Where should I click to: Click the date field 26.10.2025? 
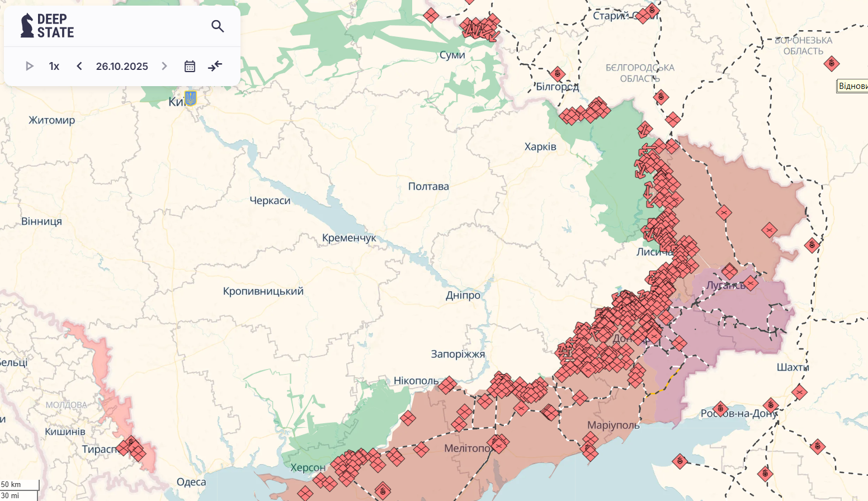coord(122,67)
